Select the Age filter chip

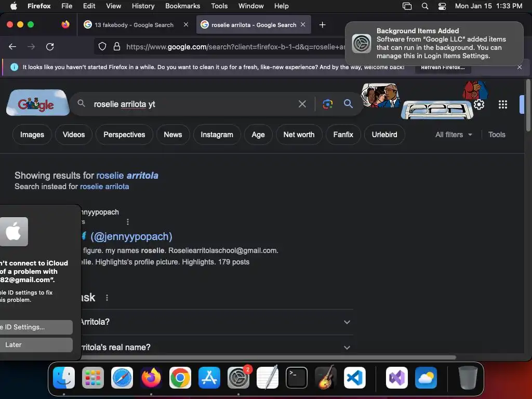pos(258,135)
